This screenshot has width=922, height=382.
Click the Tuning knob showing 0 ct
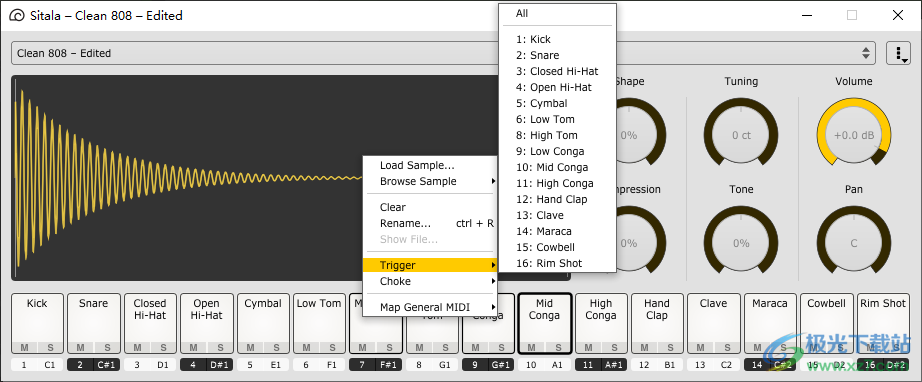[x=741, y=135]
